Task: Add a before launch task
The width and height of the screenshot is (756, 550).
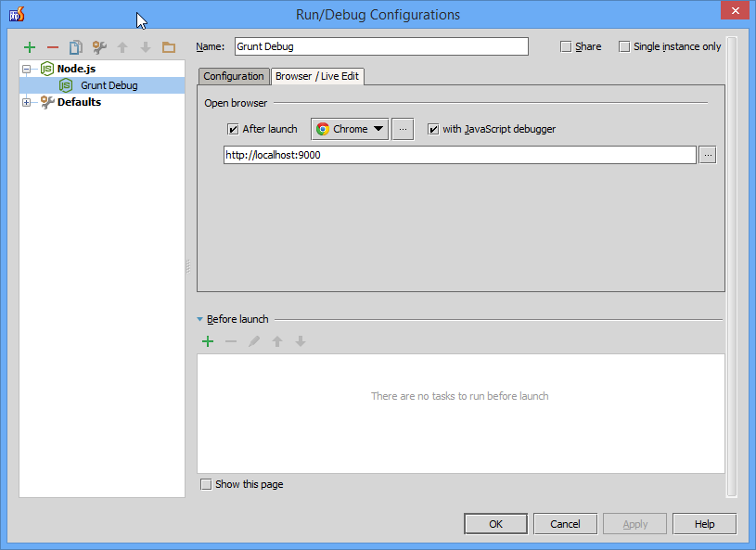Action: click(x=208, y=341)
